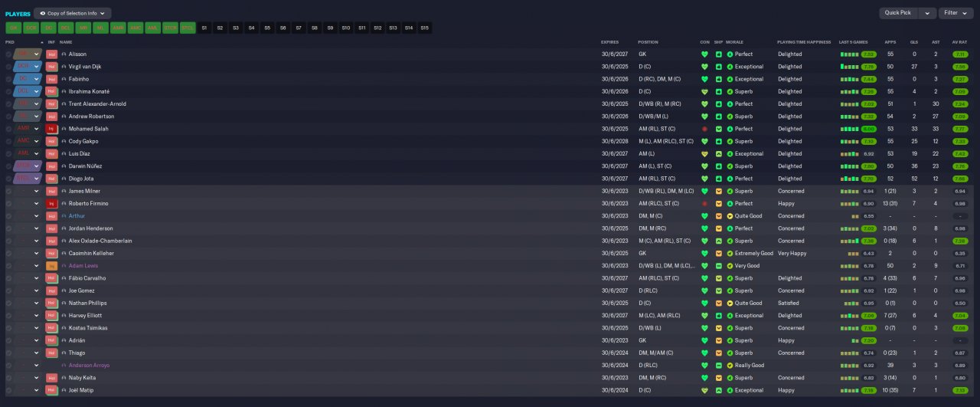Open Arthur's player profile link
Viewport: 980px width, 407px height.
(x=77, y=216)
